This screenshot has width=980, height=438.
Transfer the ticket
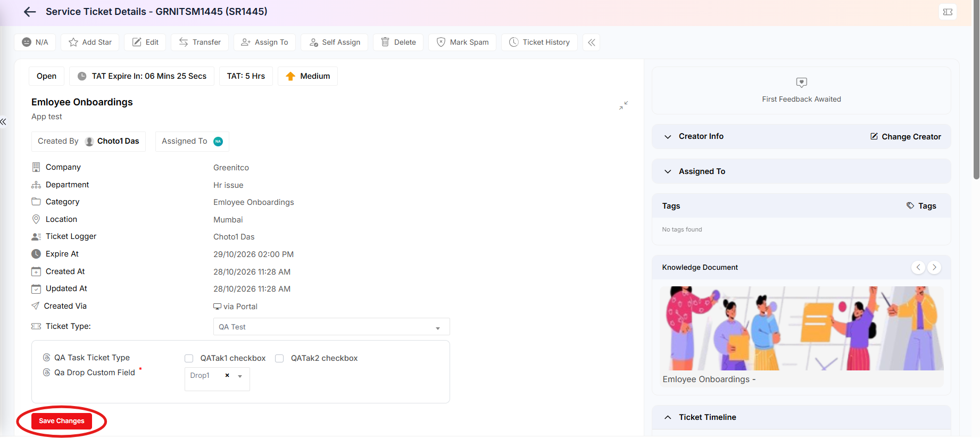[200, 42]
